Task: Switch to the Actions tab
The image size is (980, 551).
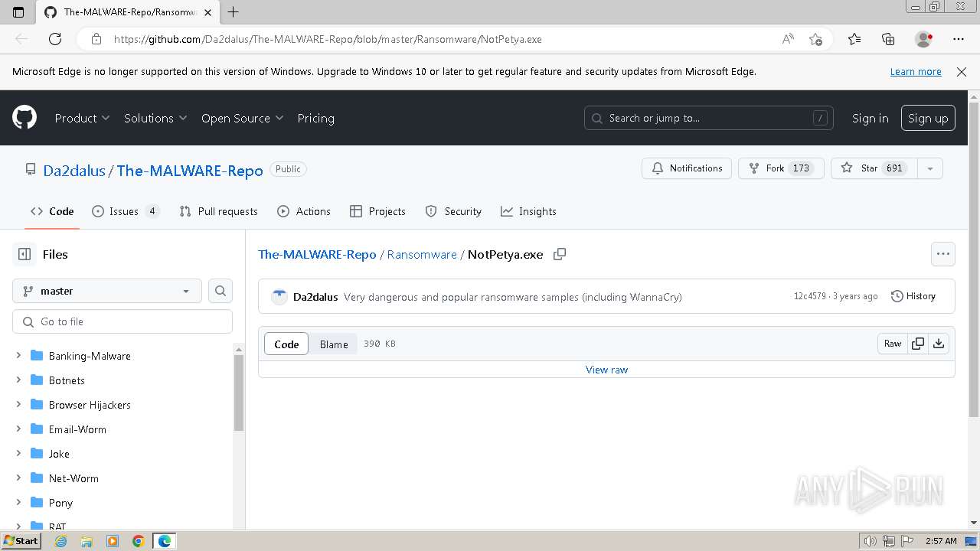Action: tap(304, 211)
